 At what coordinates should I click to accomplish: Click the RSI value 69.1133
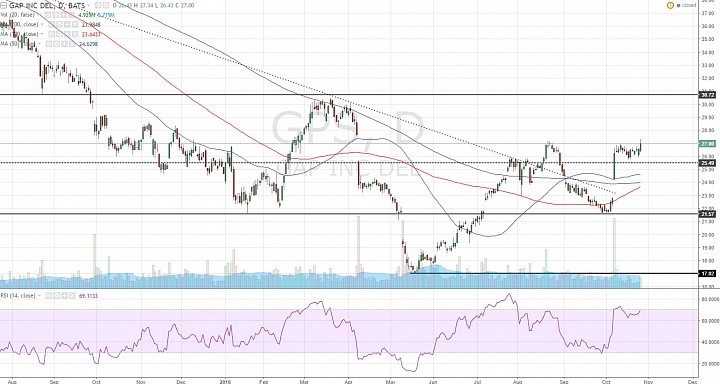[x=88, y=296]
